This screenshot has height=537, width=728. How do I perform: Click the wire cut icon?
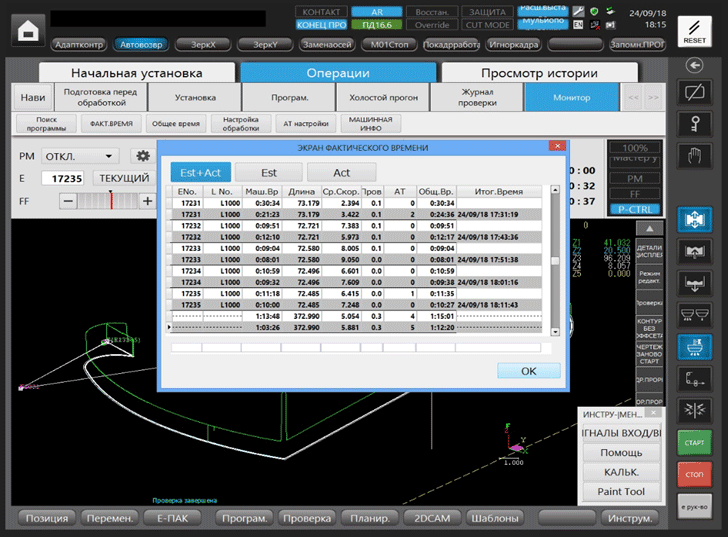pyautogui.click(x=694, y=251)
